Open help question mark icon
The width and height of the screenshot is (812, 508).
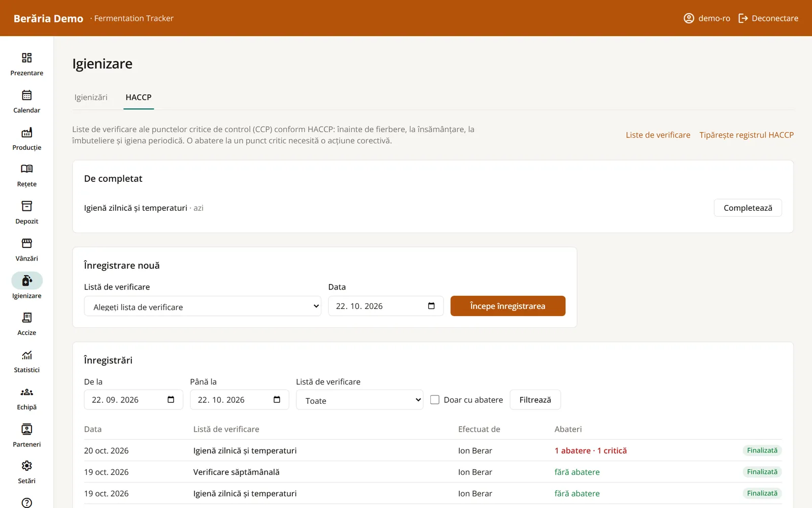coord(27,502)
